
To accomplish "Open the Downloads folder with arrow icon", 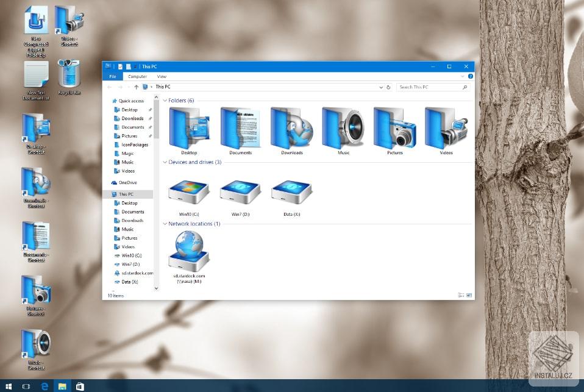I will click(291, 128).
